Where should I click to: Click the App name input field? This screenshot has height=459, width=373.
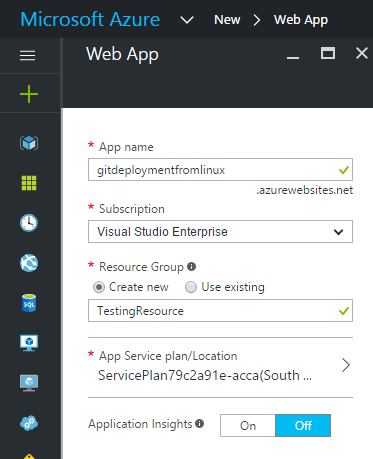pyautogui.click(x=220, y=170)
